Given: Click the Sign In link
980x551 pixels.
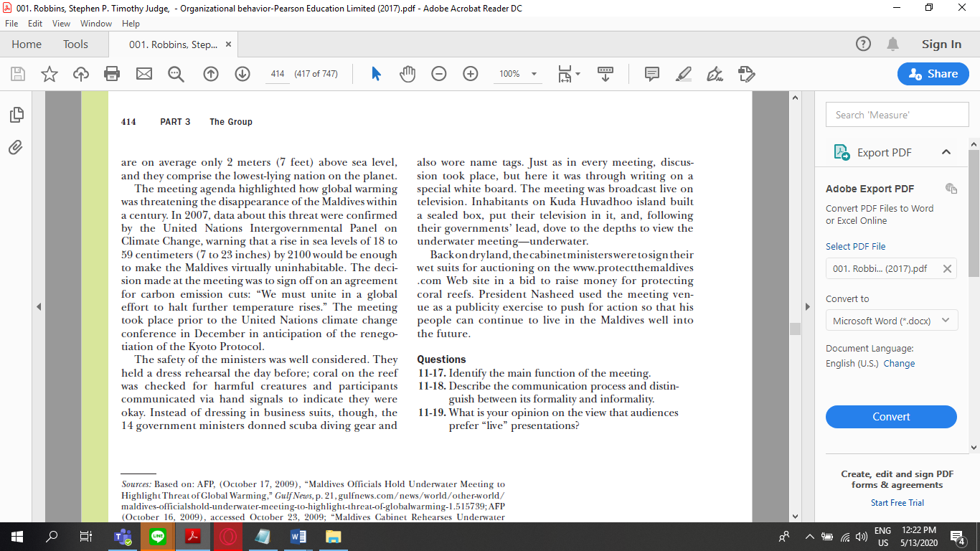Looking at the screenshot, I should pos(941,44).
